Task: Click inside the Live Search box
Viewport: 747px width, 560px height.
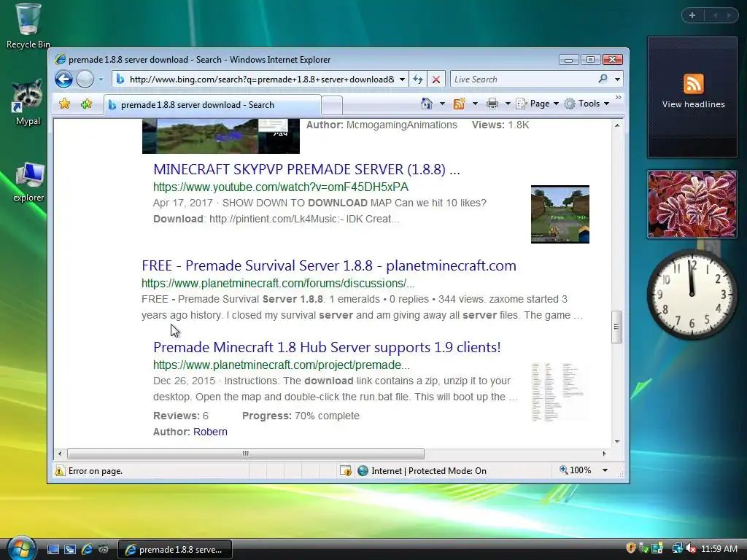Action: tap(523, 79)
